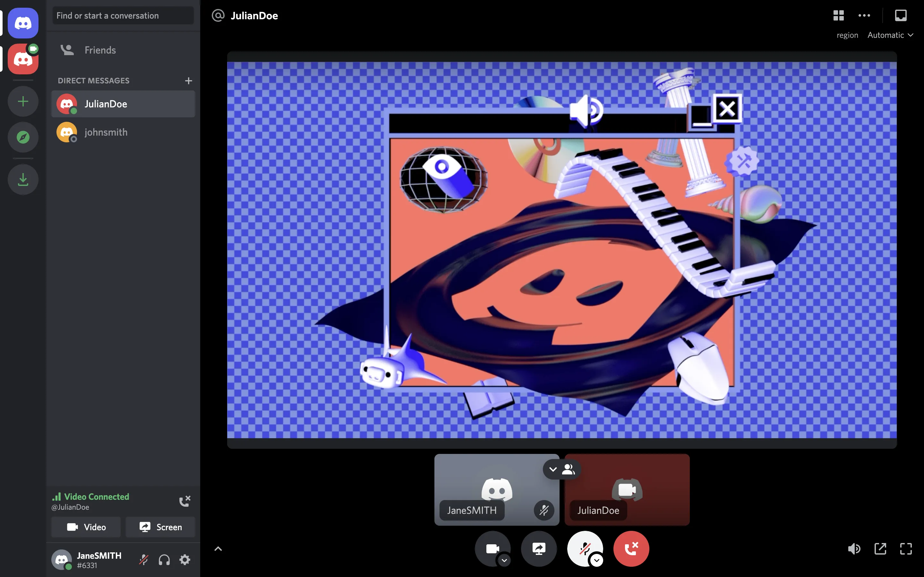The width and height of the screenshot is (924, 577).
Task: Collapse participants list chevron
Action: pyautogui.click(x=553, y=469)
